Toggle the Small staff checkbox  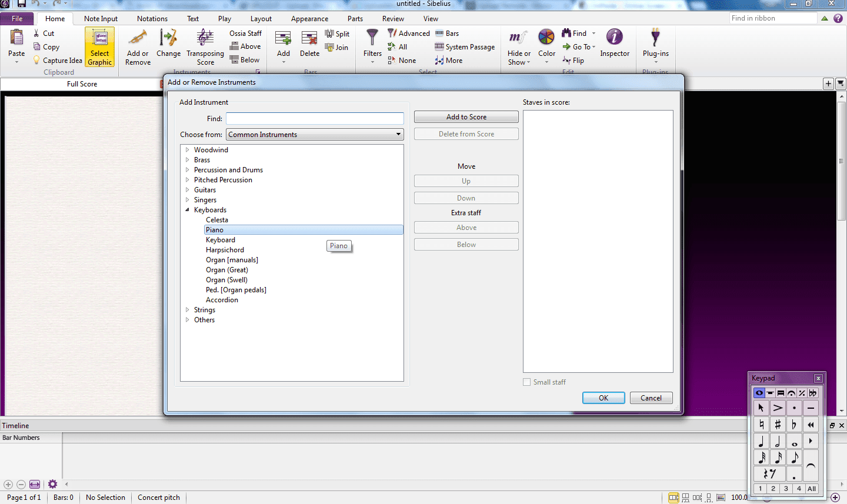[526, 382]
